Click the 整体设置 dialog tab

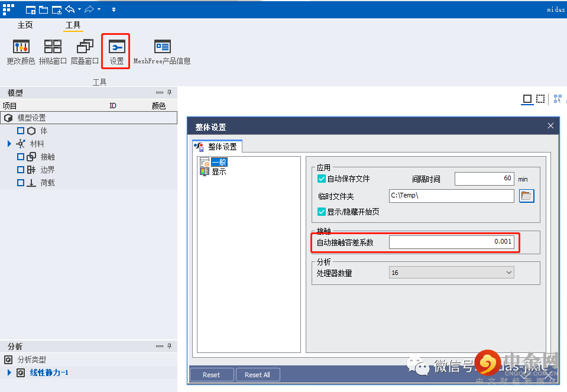(x=217, y=147)
